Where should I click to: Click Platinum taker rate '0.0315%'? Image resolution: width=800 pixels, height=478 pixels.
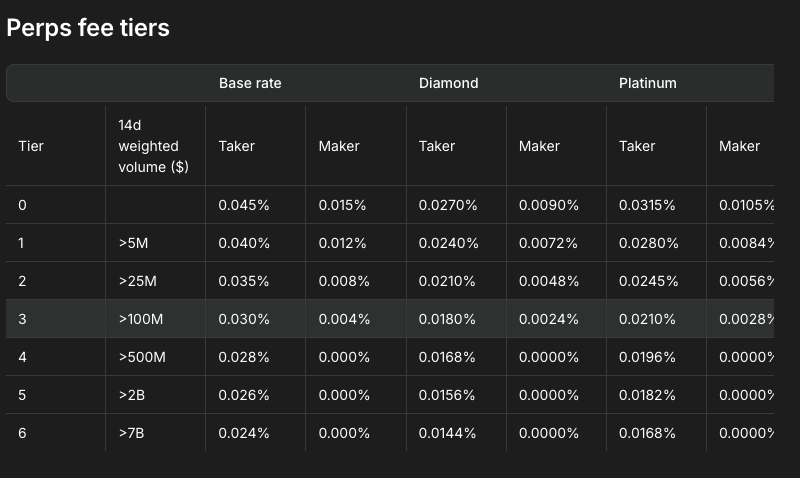point(647,205)
